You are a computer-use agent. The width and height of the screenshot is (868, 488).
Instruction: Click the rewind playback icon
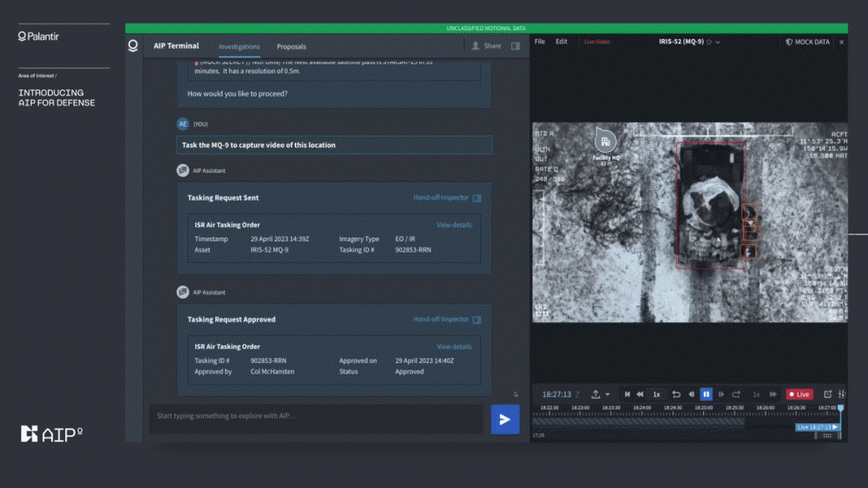[640, 394]
